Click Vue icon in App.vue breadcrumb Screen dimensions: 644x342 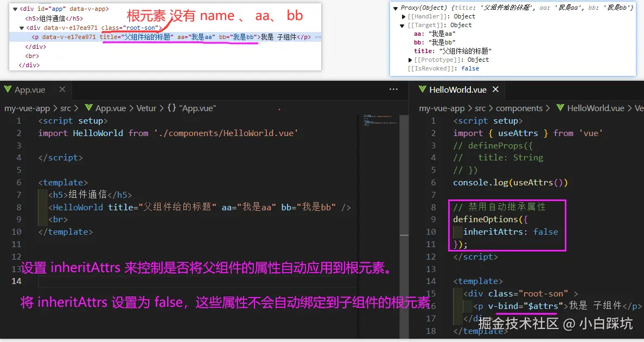pos(89,108)
